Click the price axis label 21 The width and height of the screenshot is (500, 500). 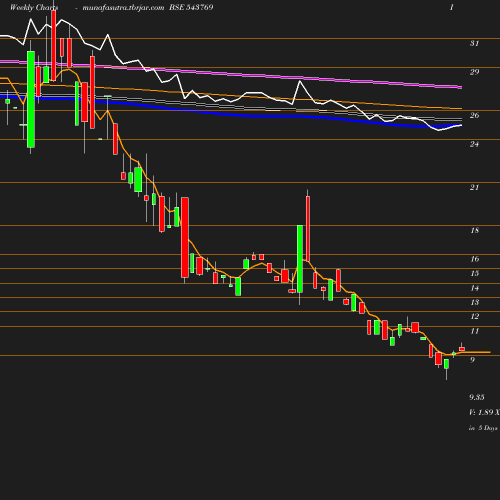tap(474, 188)
